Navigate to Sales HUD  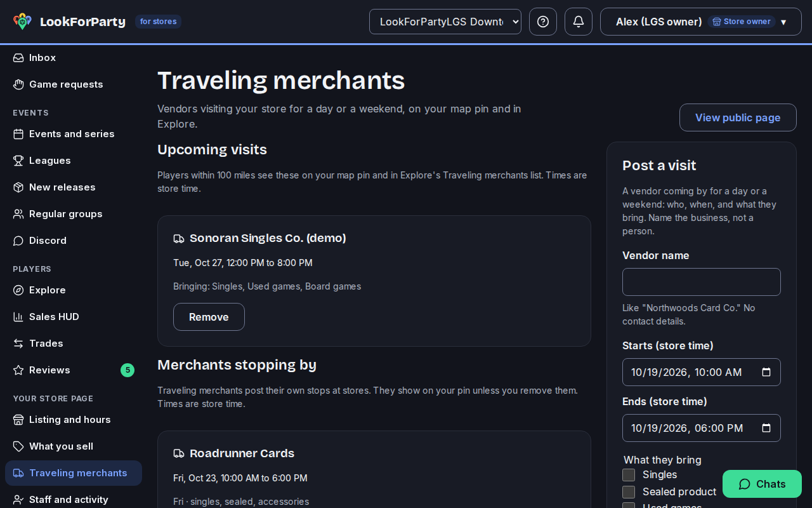tap(74, 317)
